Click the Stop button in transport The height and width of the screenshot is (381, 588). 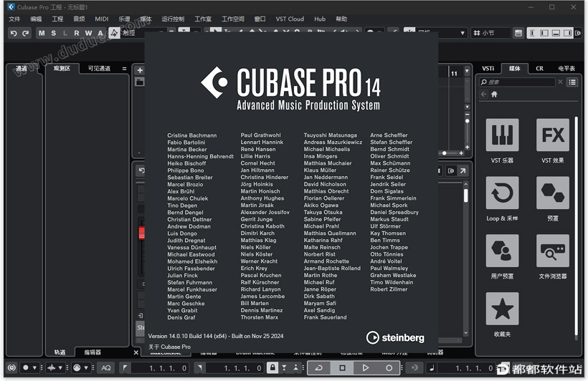pos(342,368)
